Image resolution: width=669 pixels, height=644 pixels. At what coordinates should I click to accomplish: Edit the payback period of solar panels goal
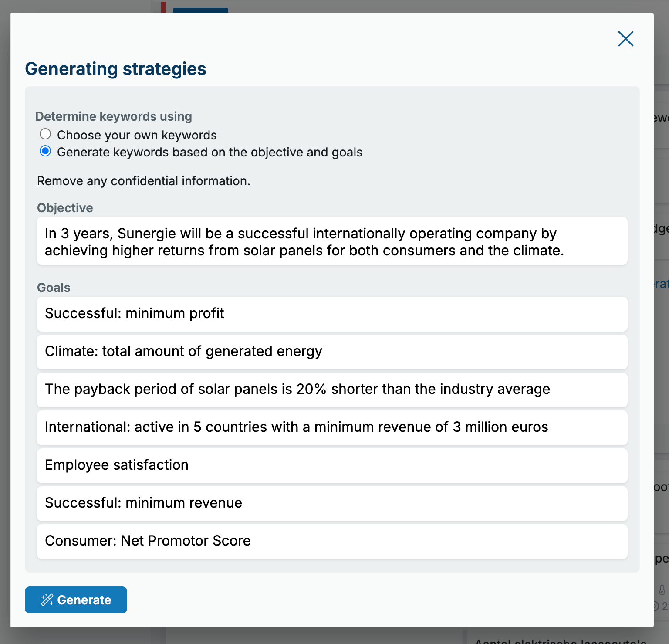(332, 390)
